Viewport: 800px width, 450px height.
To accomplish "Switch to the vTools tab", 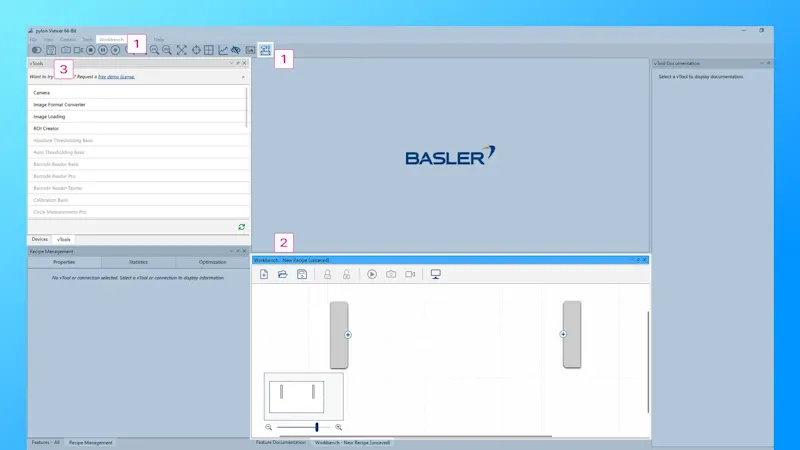I will 64,239.
